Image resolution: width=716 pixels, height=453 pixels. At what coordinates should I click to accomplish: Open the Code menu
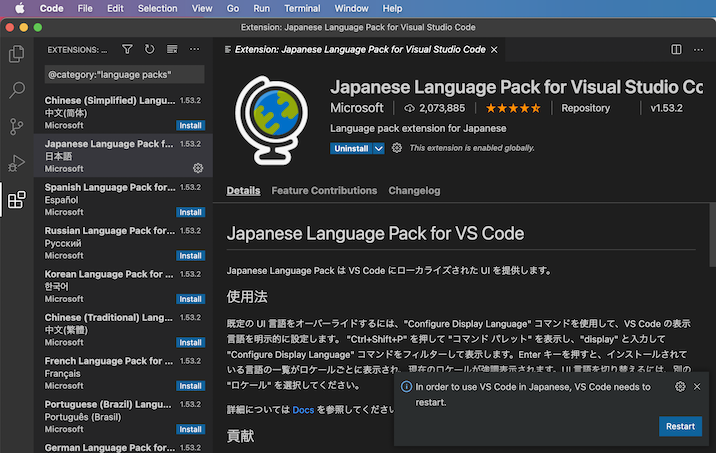pyautogui.click(x=51, y=8)
